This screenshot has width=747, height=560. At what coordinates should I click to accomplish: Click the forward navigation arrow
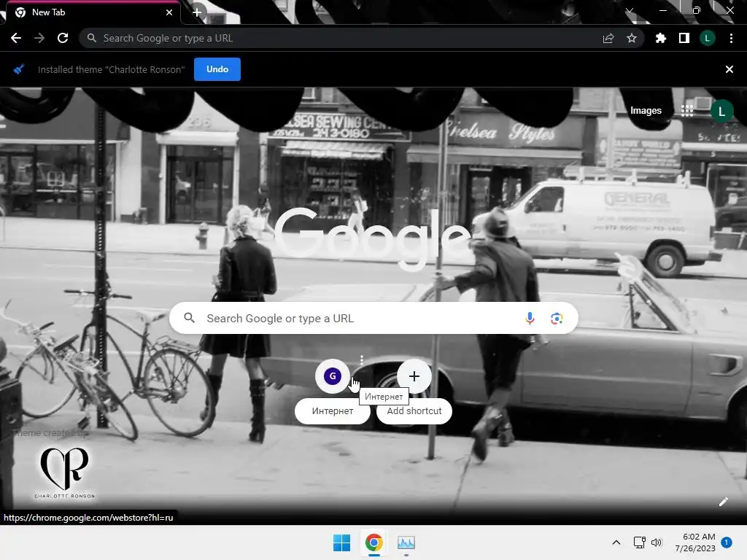(x=39, y=38)
